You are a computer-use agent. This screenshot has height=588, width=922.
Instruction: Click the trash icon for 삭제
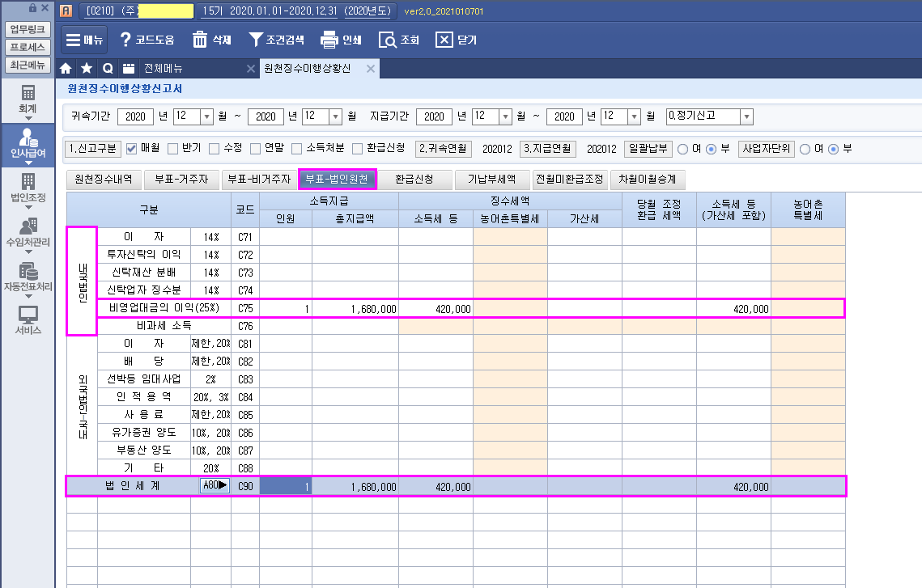click(x=200, y=40)
